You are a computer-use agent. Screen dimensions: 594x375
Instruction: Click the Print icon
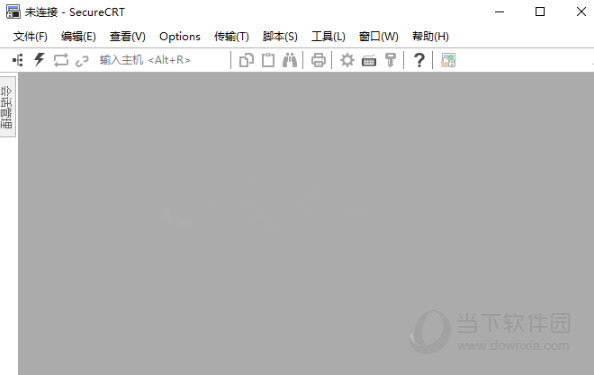coord(318,60)
